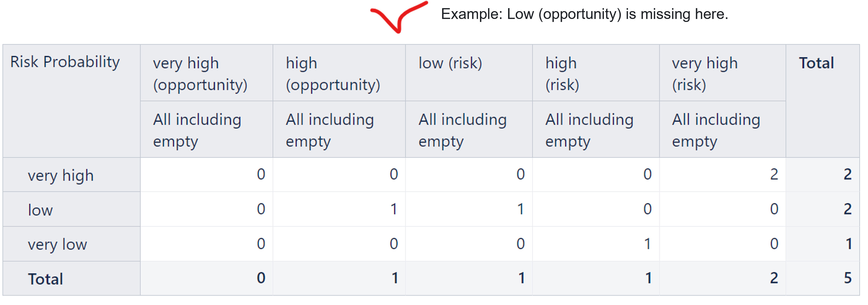Open the count 1 in very low row, high (risk) column
The width and height of the screenshot is (868, 305).
647,244
